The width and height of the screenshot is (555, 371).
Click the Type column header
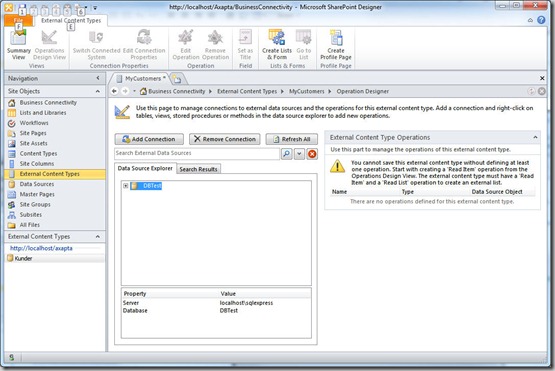coord(408,192)
